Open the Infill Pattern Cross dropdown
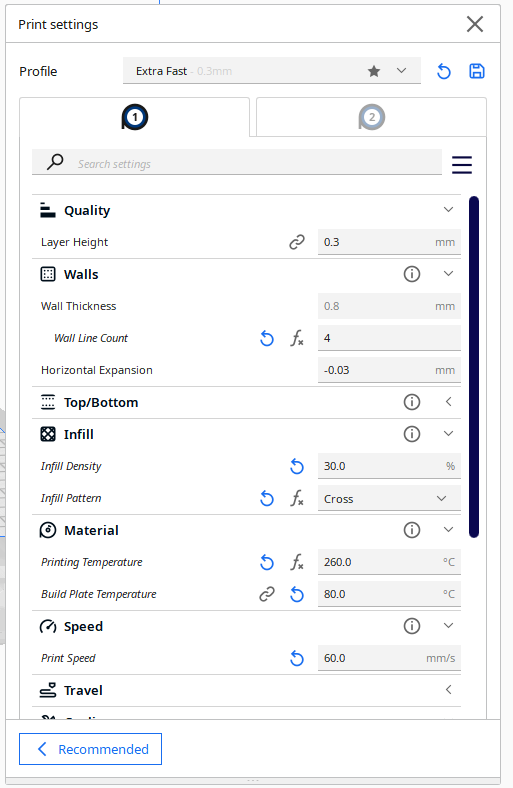 (389, 499)
